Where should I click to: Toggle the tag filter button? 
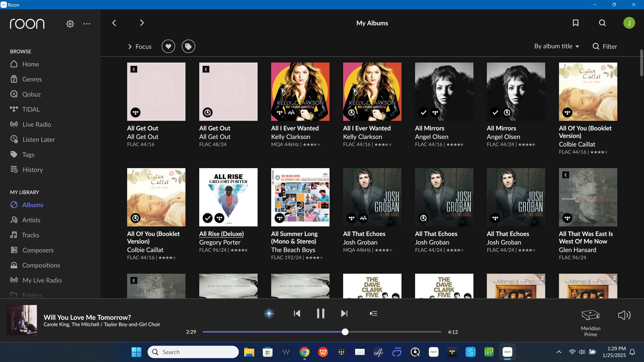(189, 46)
